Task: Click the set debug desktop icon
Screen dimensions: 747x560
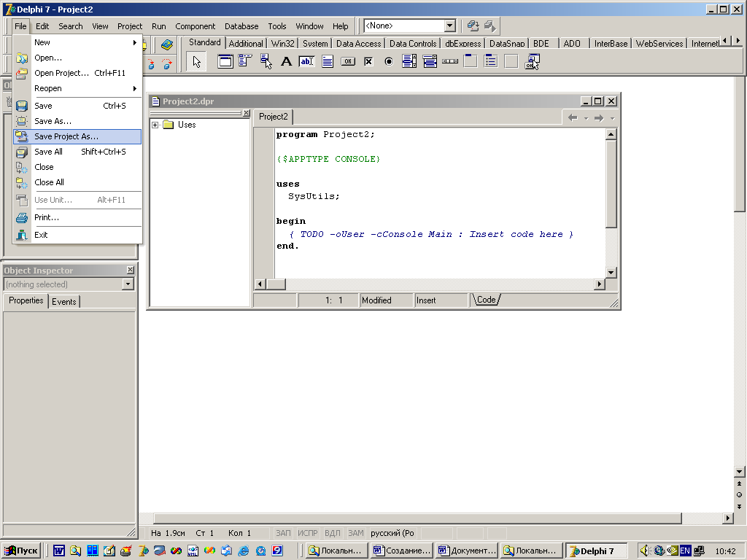Action: point(489,26)
